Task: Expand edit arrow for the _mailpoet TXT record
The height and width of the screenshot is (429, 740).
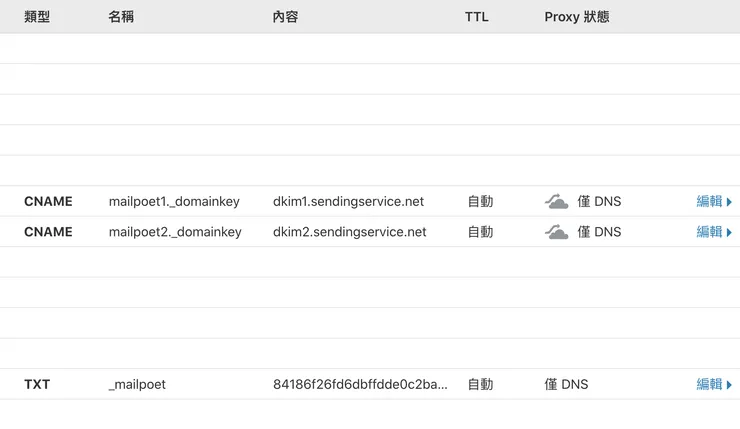Action: click(729, 385)
